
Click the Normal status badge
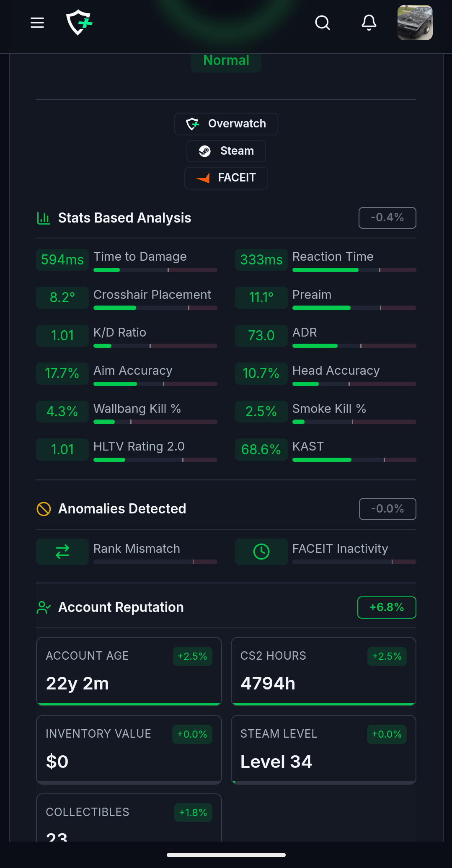(226, 61)
